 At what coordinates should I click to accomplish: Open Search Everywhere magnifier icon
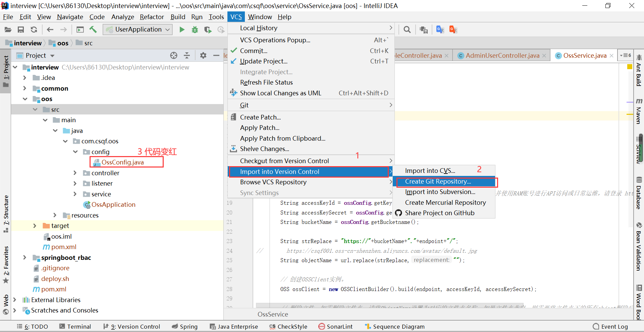(x=407, y=30)
